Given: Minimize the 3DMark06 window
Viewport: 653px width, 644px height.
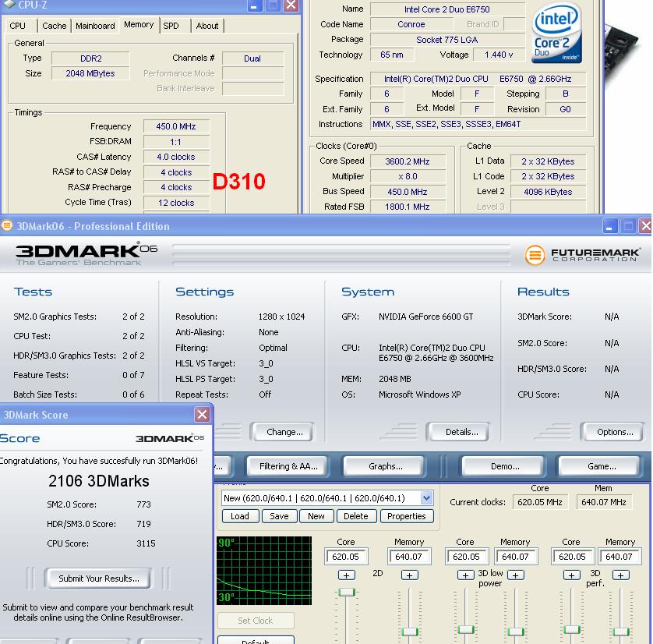Looking at the screenshot, I should pyautogui.click(x=610, y=226).
